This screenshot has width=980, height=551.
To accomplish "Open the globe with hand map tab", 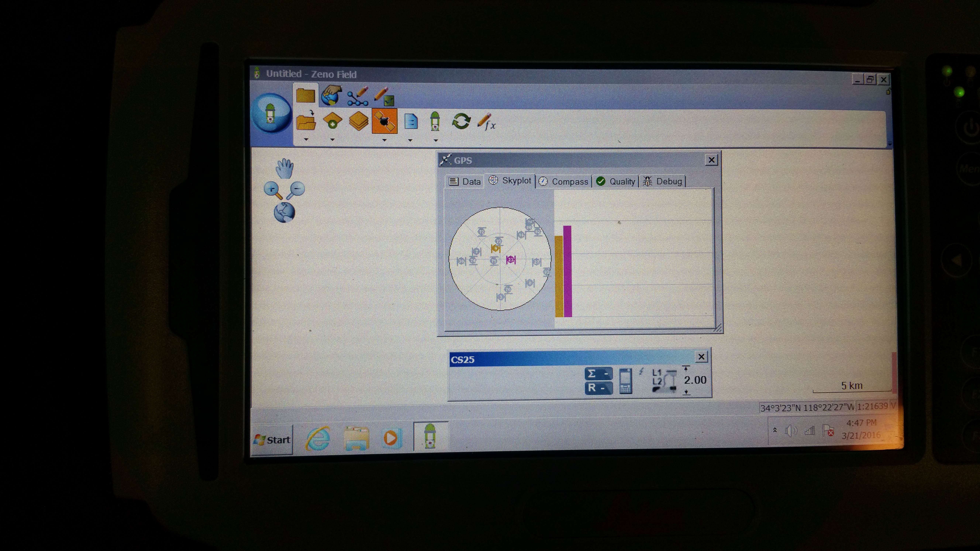I will 331,96.
